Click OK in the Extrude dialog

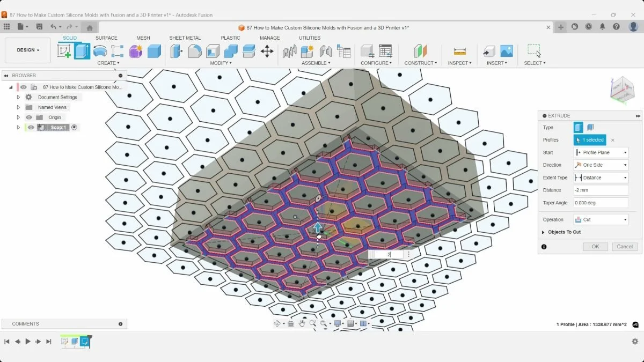596,247
